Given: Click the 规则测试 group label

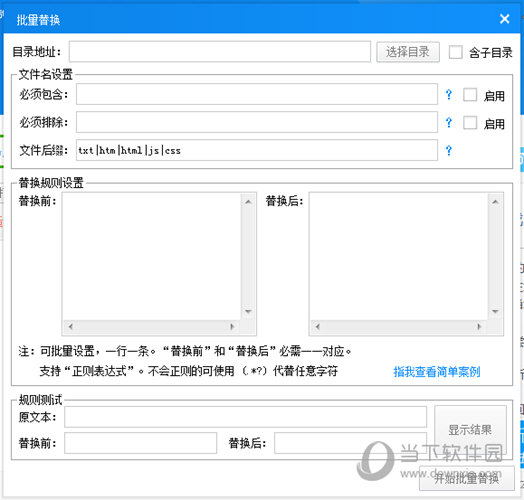Looking at the screenshot, I should [x=40, y=400].
